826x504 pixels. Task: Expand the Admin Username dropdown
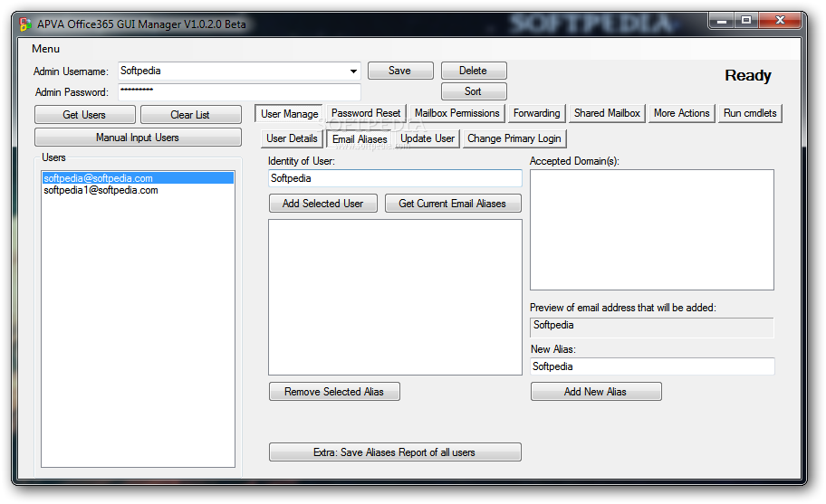[353, 71]
